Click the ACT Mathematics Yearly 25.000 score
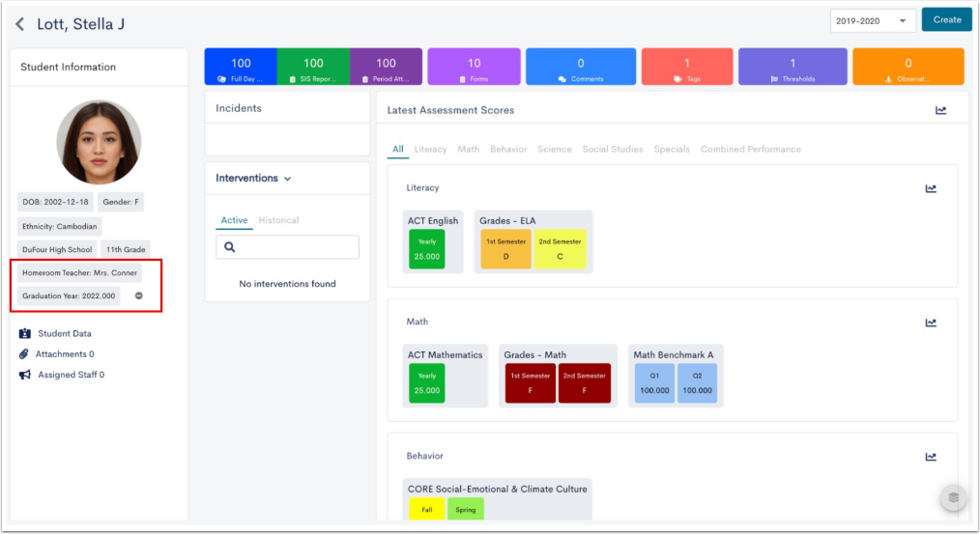The height and width of the screenshot is (534, 980). [427, 383]
